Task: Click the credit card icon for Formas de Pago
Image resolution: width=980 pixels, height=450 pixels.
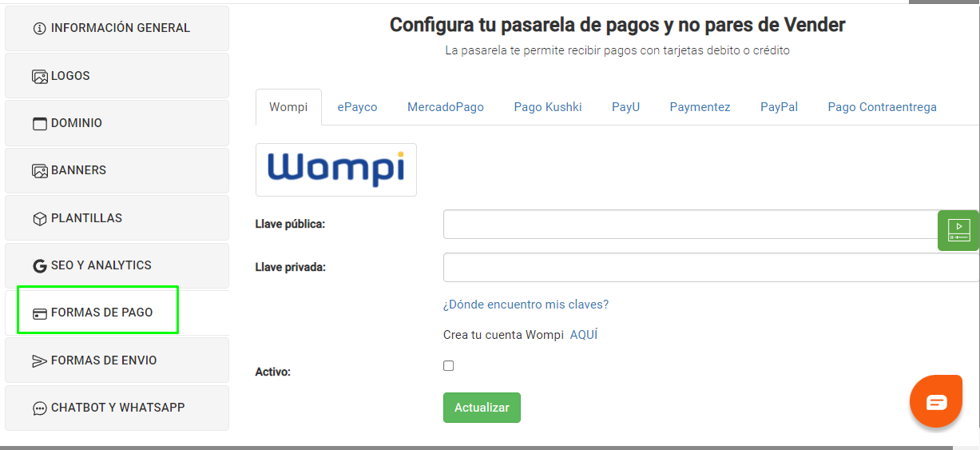Action: 40,314
